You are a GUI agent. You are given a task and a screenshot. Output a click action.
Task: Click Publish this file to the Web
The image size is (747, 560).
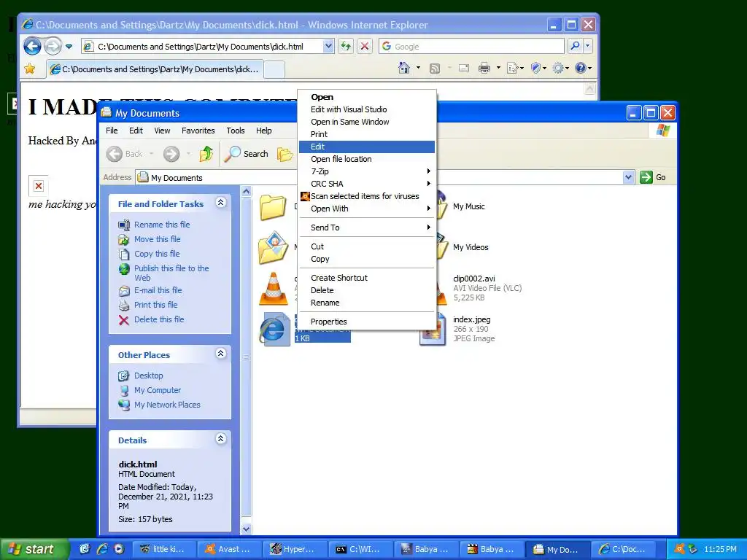tap(171, 273)
